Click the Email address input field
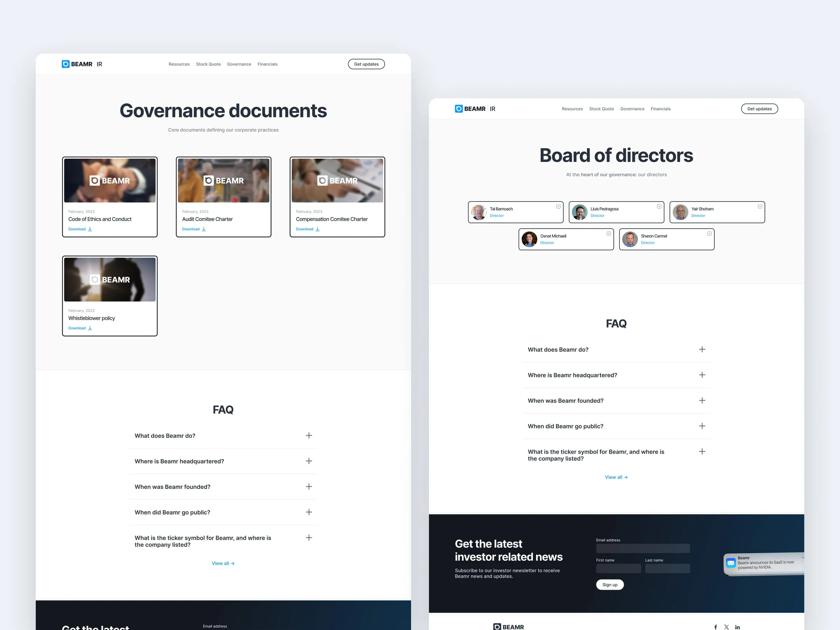840x630 pixels. 643,548
